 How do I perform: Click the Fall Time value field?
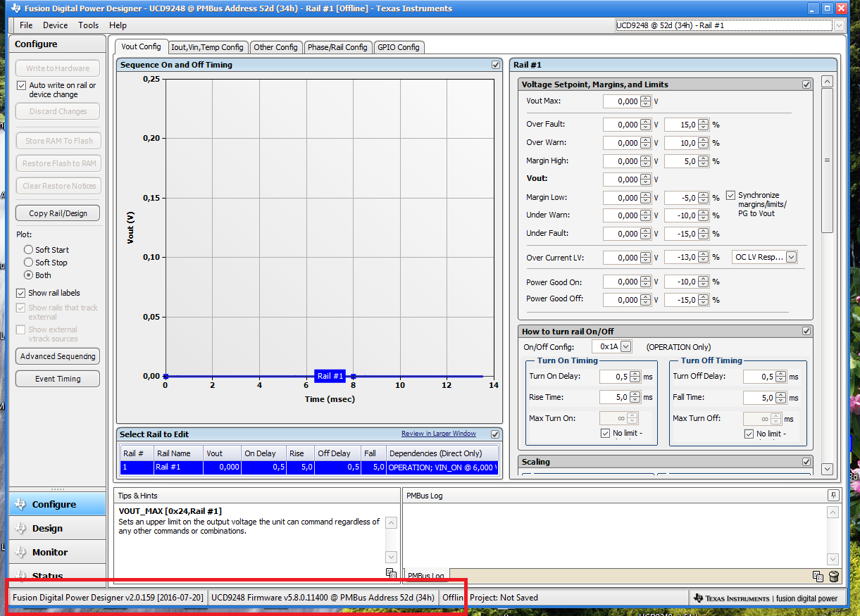758,398
